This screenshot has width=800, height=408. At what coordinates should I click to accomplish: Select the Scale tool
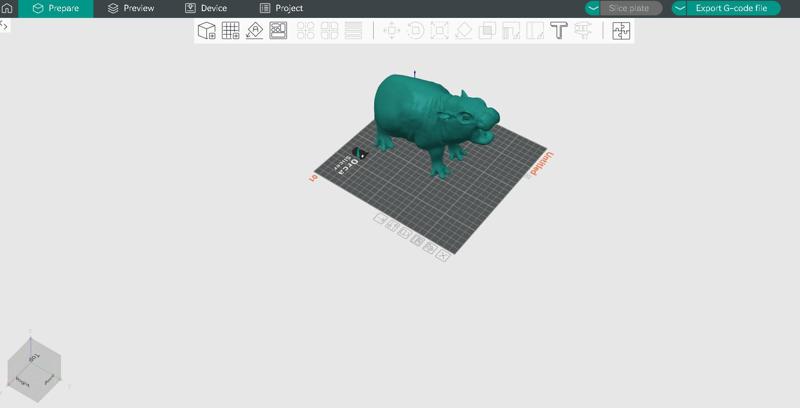pos(439,31)
